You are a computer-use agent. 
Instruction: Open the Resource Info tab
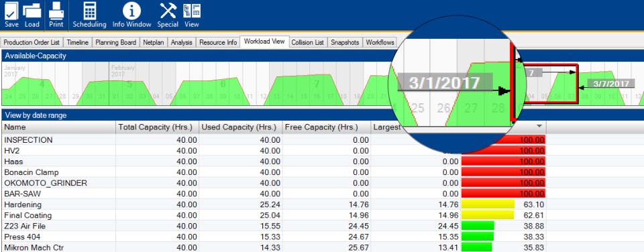tap(218, 42)
